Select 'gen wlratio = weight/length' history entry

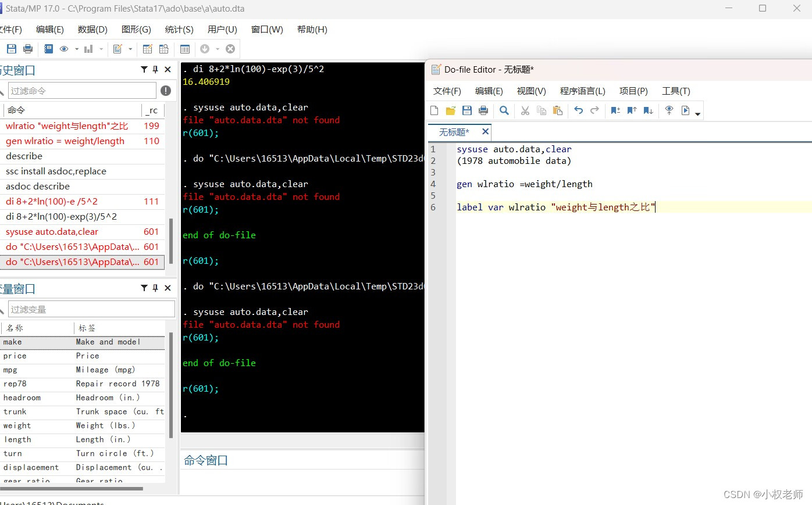[x=82, y=141]
